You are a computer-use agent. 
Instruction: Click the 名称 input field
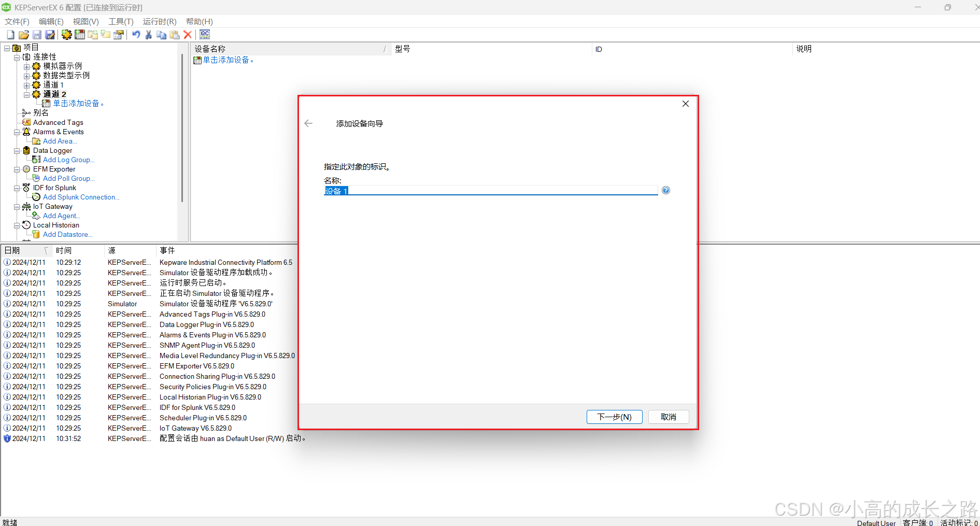[491, 191]
